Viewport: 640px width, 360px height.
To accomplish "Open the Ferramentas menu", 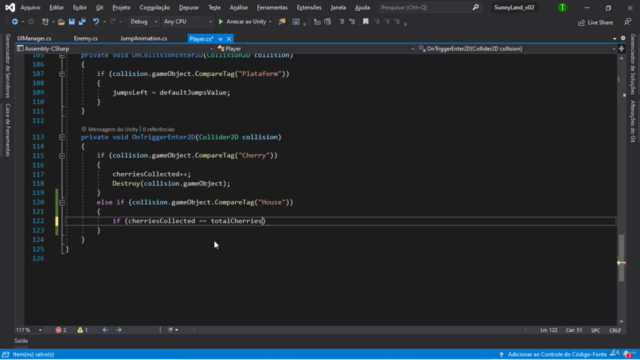I will click(x=272, y=7).
